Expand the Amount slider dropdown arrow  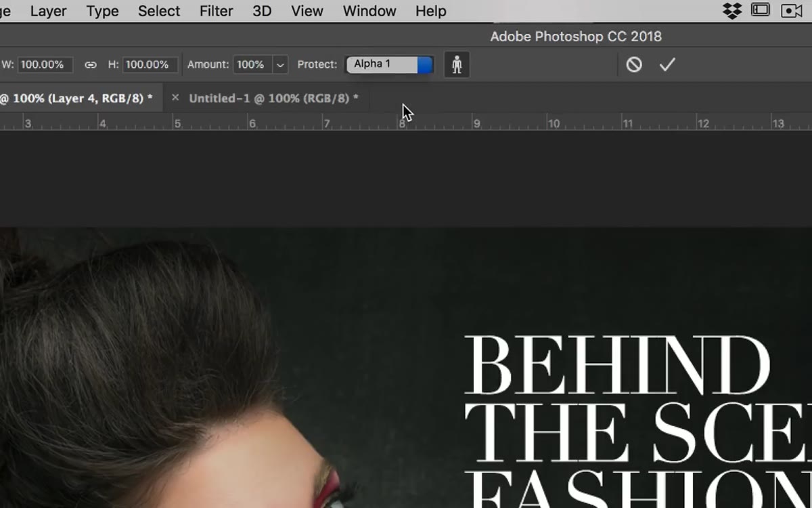280,65
